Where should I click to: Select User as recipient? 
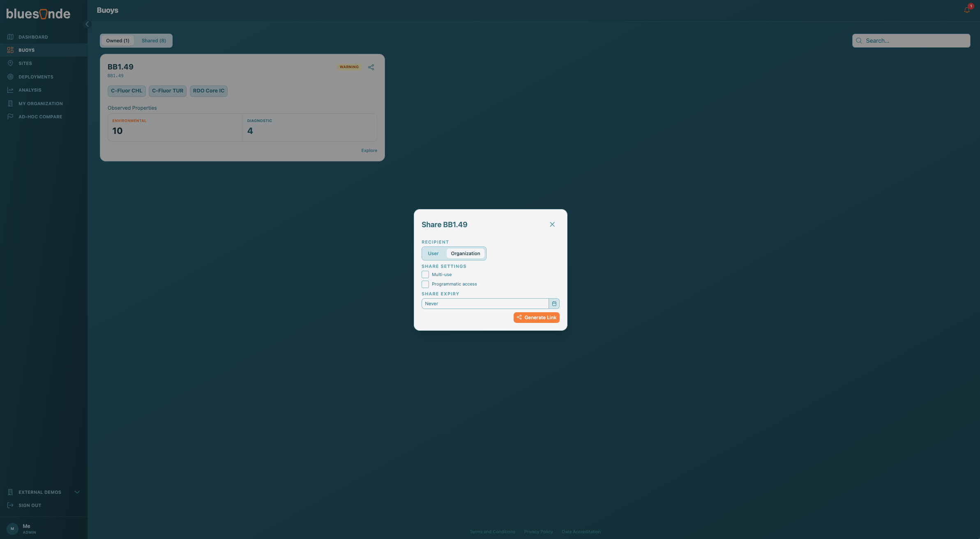pyautogui.click(x=433, y=253)
